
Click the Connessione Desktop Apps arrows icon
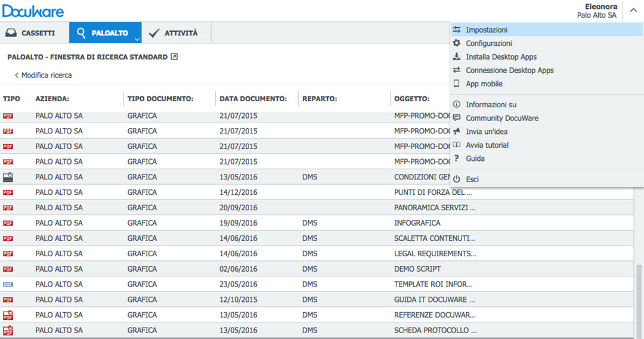pos(457,70)
